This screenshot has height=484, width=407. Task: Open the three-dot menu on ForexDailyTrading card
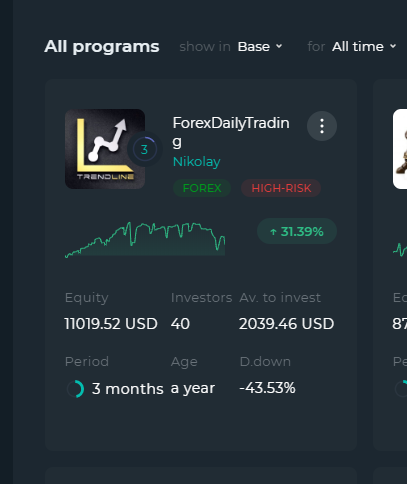pyautogui.click(x=322, y=126)
